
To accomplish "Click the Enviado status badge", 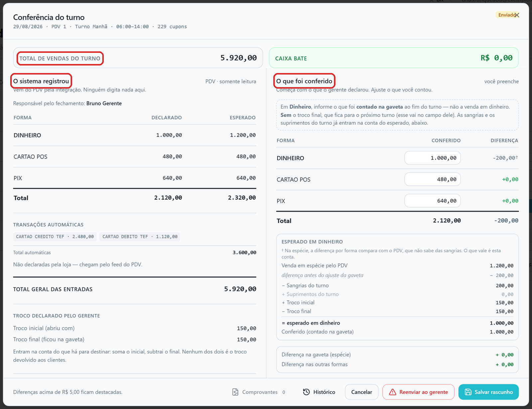I will pos(505,15).
